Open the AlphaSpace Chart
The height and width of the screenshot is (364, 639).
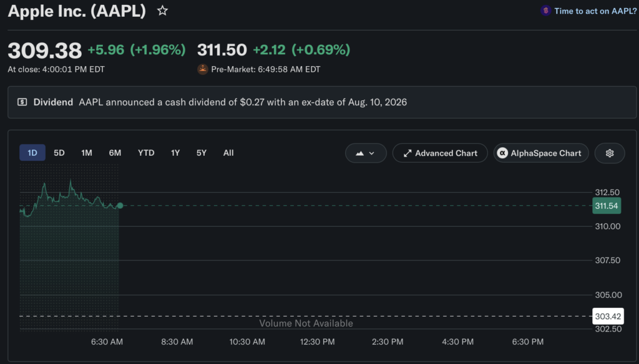click(x=541, y=153)
